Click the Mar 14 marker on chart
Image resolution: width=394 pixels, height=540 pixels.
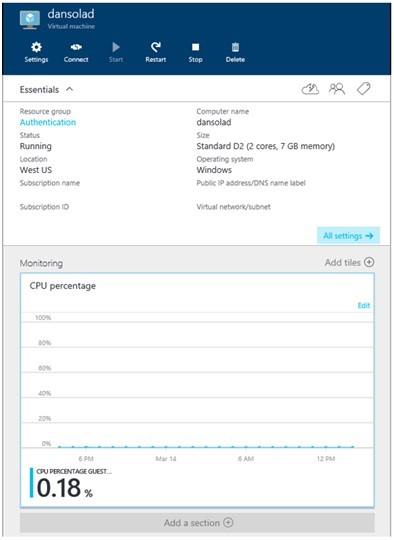pos(166,459)
